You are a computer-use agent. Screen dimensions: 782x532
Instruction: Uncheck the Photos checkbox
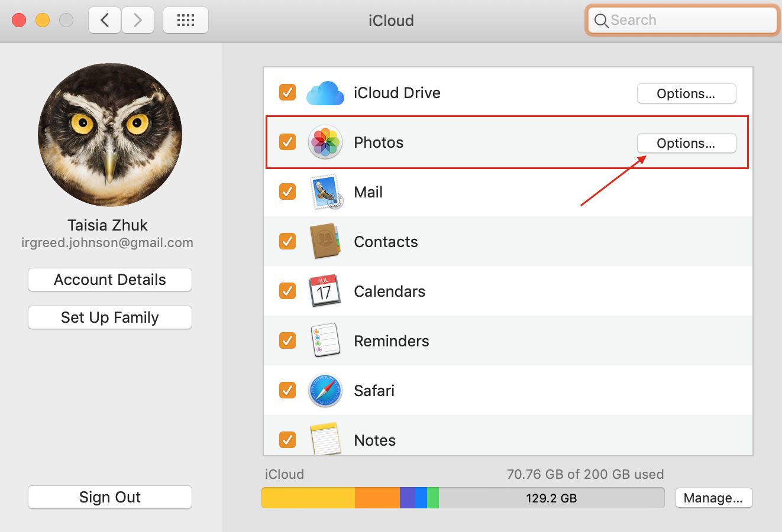click(x=287, y=142)
